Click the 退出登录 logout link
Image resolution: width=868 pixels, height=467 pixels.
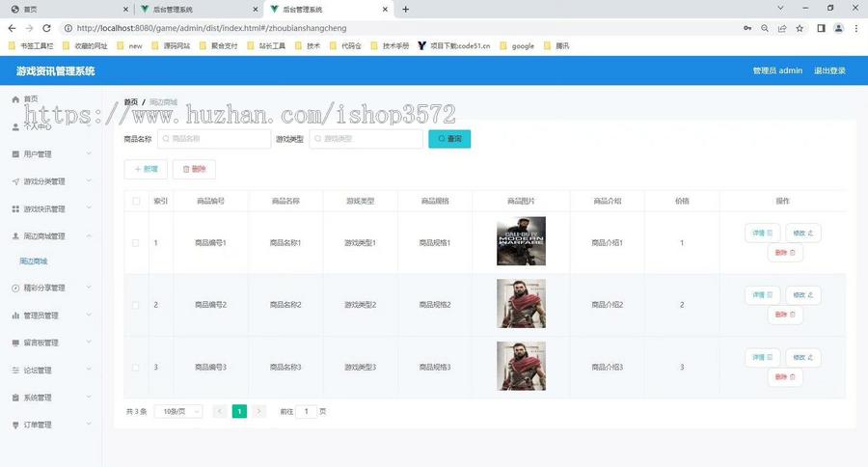(829, 70)
